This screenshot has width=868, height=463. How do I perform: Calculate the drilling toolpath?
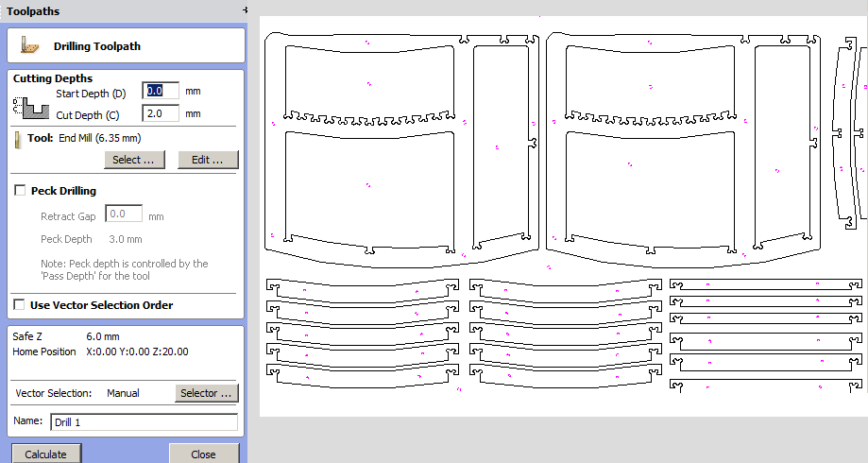46,454
